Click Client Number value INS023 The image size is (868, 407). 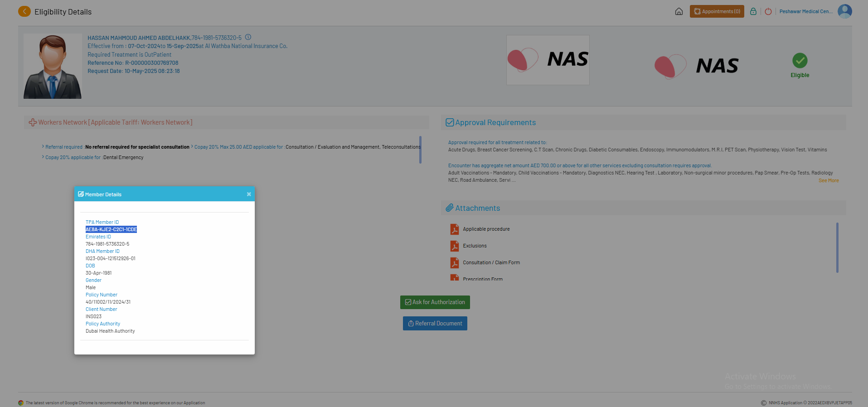point(93,316)
